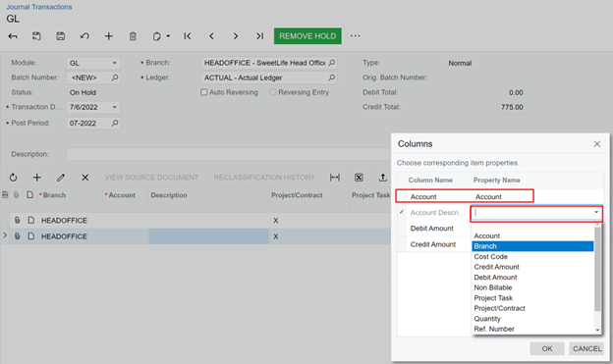Go to the last record icon

(x=259, y=36)
